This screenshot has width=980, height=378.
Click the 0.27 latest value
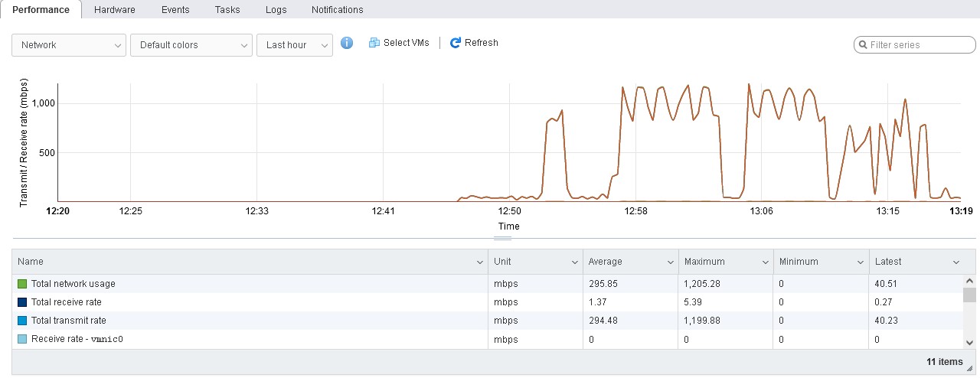[x=883, y=302]
